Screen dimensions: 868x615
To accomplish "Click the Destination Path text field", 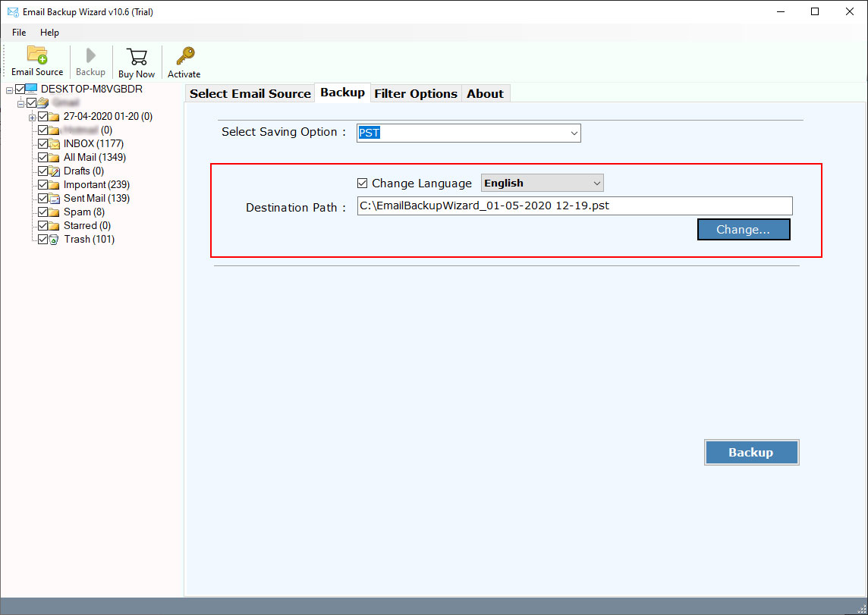I will coord(574,206).
